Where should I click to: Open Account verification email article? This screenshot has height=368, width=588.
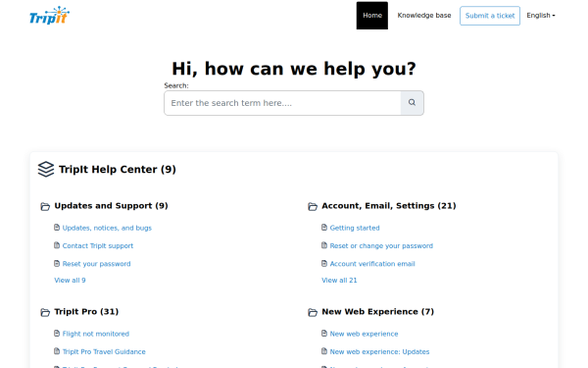(372, 264)
